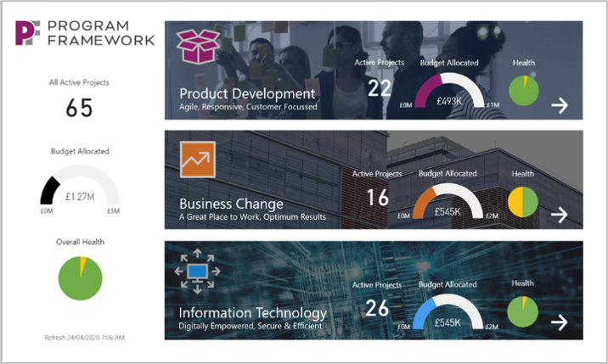Open Business Change details with arrow
The width and height of the screenshot is (608, 364).
coord(559,215)
